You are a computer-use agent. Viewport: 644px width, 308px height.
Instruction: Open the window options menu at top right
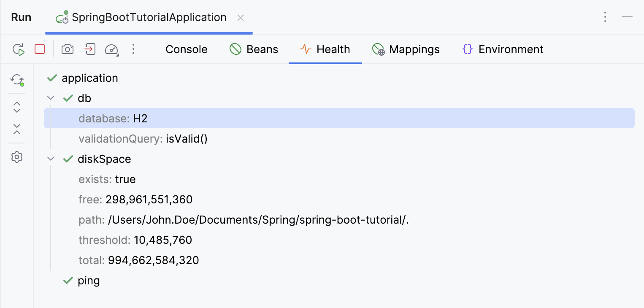(x=605, y=17)
